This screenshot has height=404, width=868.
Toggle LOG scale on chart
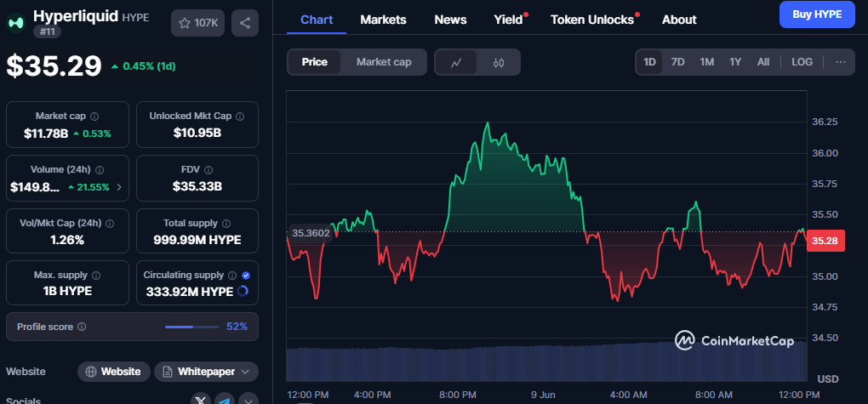[x=802, y=62]
